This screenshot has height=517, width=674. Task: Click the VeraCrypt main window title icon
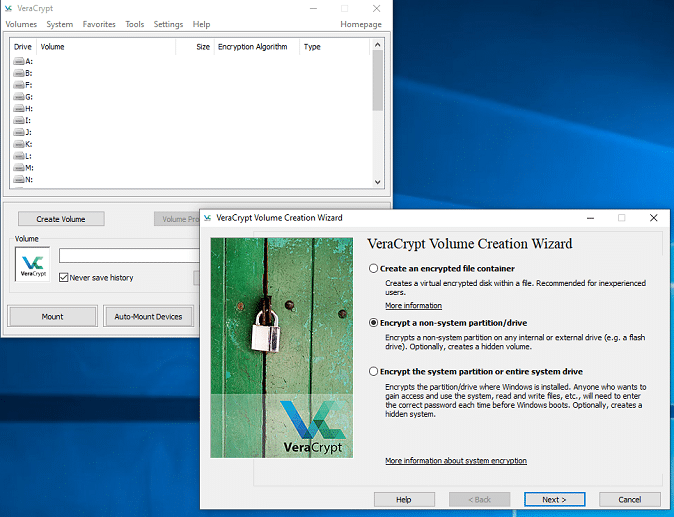[x=8, y=8]
